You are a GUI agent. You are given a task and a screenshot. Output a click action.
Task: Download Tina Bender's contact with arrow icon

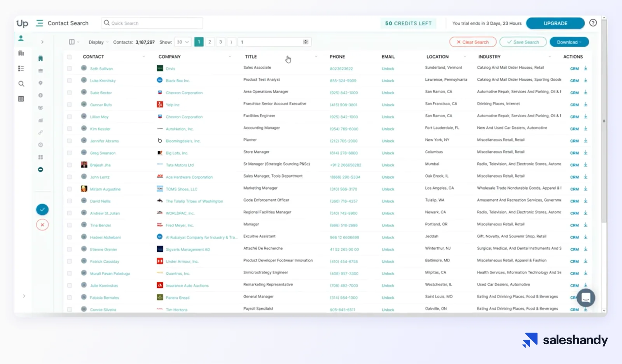coord(585,225)
